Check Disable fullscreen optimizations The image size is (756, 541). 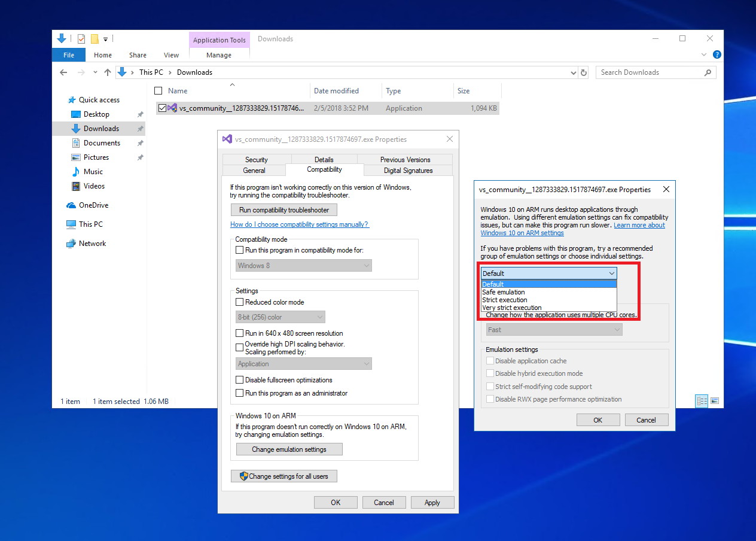coord(240,380)
